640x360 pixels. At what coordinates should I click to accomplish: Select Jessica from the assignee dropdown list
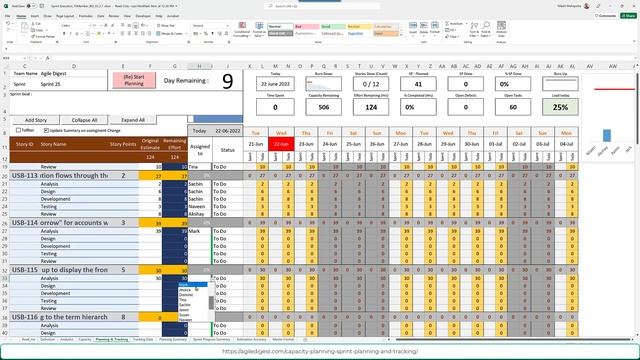185,290
